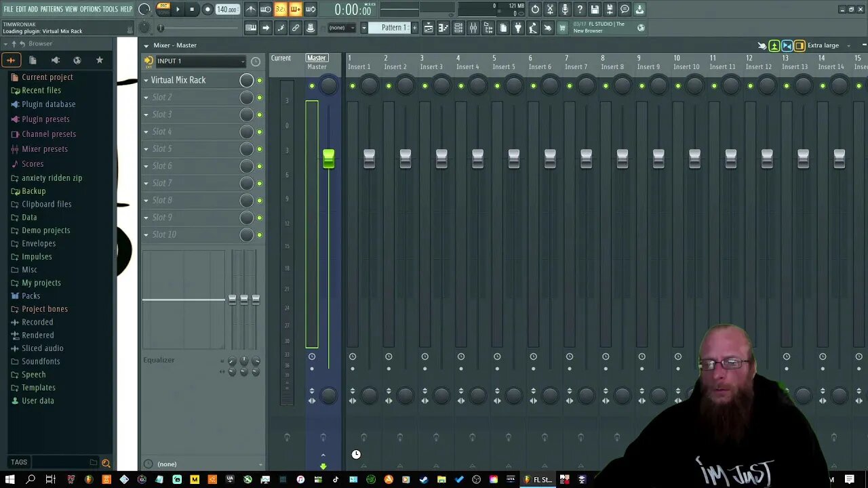Click the chat bubble icon

click(x=625, y=9)
